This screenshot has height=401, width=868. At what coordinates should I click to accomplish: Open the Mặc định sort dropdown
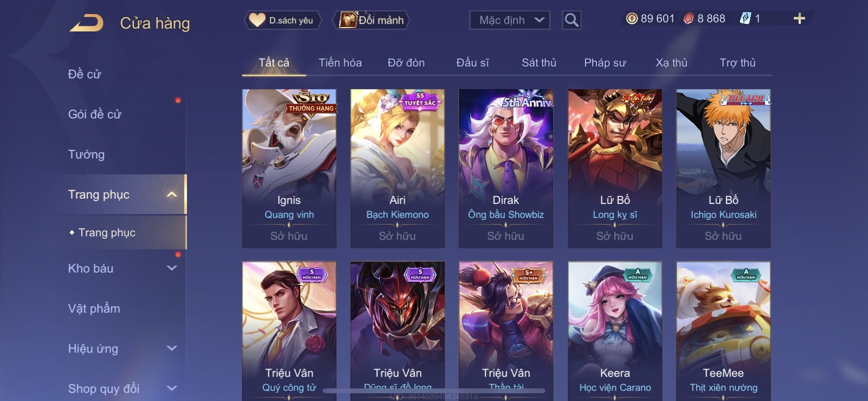pyautogui.click(x=510, y=20)
